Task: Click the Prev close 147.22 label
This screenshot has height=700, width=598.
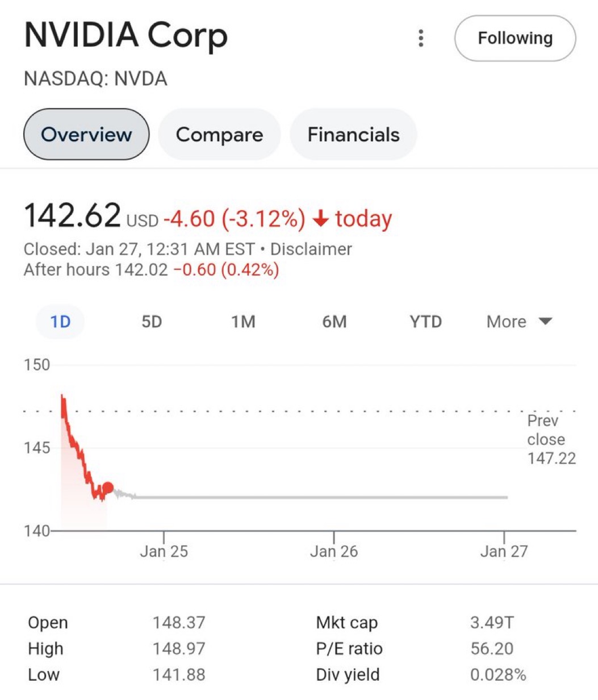Action: click(x=551, y=439)
